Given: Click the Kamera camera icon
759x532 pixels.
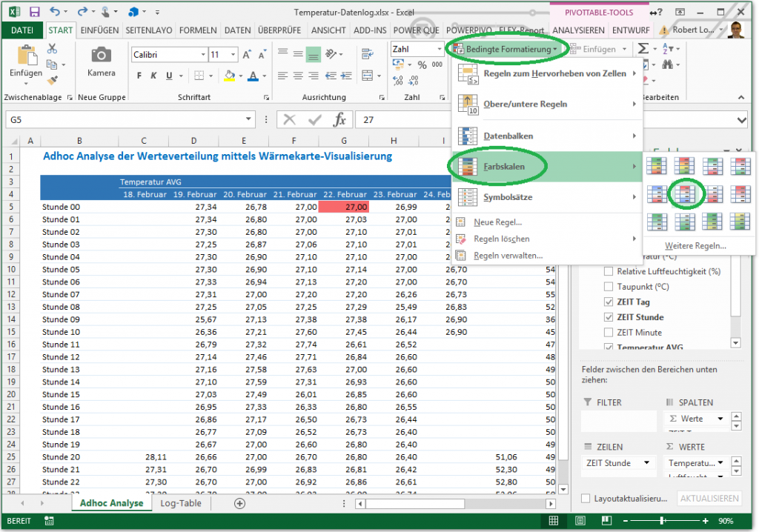Looking at the screenshot, I should pos(101,56).
